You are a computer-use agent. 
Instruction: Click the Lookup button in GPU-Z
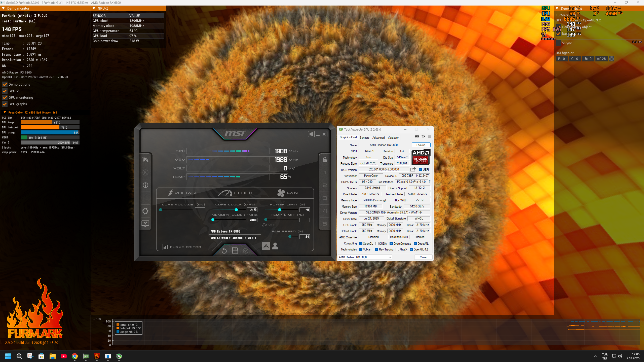pos(421,145)
